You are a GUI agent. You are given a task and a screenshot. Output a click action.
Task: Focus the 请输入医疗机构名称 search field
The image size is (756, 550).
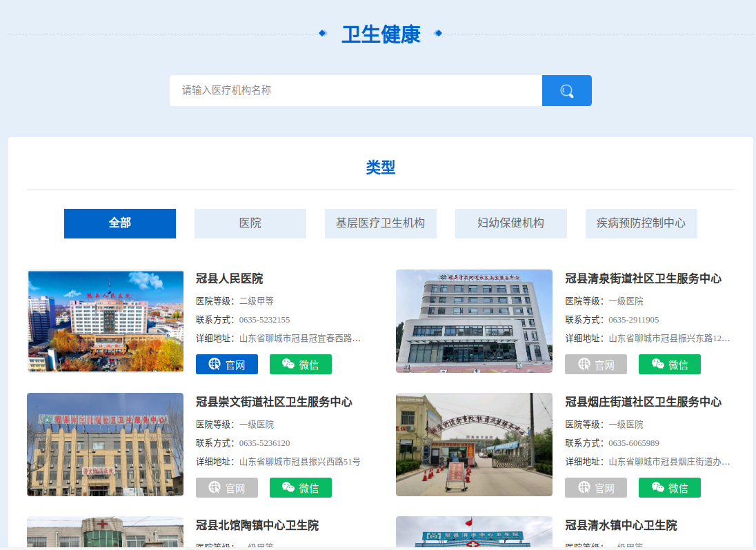pyautogui.click(x=355, y=91)
